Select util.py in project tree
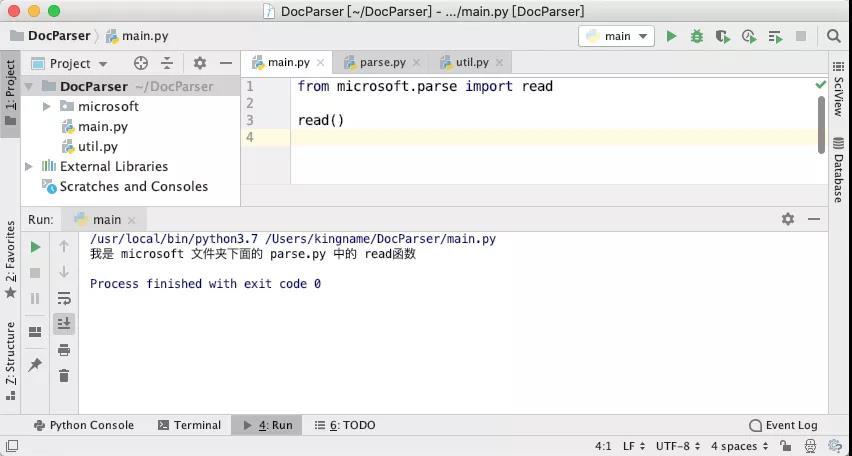Viewport: 852px width, 456px height. click(98, 146)
